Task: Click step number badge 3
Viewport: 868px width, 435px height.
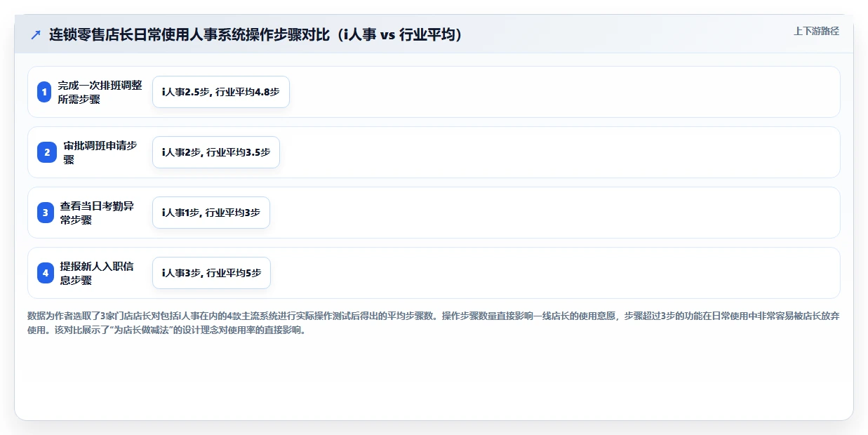Action: coord(46,213)
